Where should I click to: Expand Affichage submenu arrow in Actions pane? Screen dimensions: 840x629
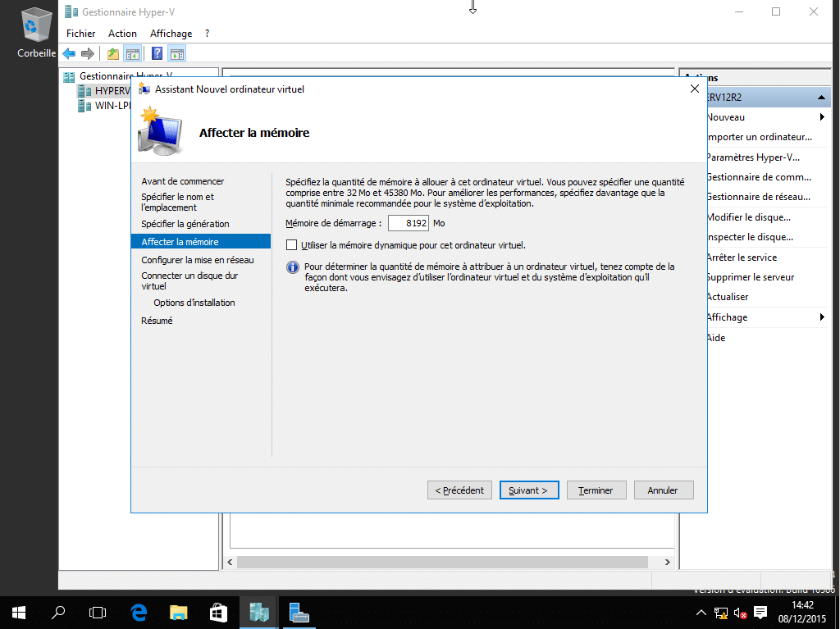click(x=822, y=317)
